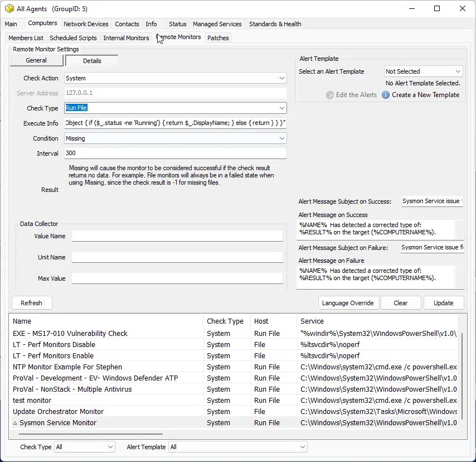Click the Server Address field
This screenshot has height=462, width=476.
pos(175,93)
